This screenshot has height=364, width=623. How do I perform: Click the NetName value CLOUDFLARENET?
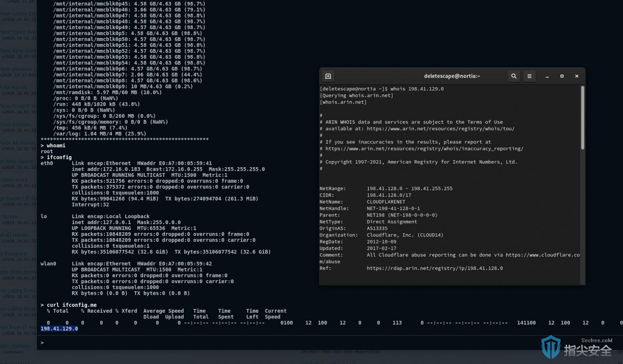tap(386, 202)
